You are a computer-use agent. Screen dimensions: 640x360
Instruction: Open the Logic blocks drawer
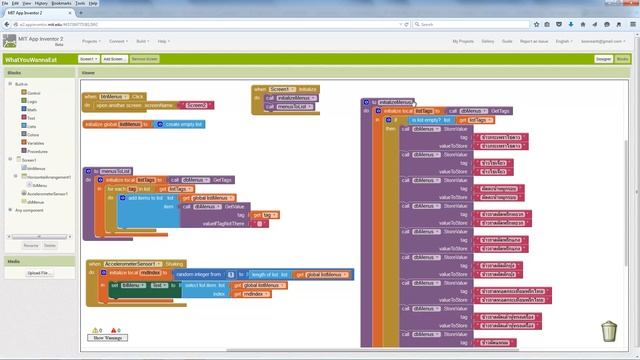point(29,101)
